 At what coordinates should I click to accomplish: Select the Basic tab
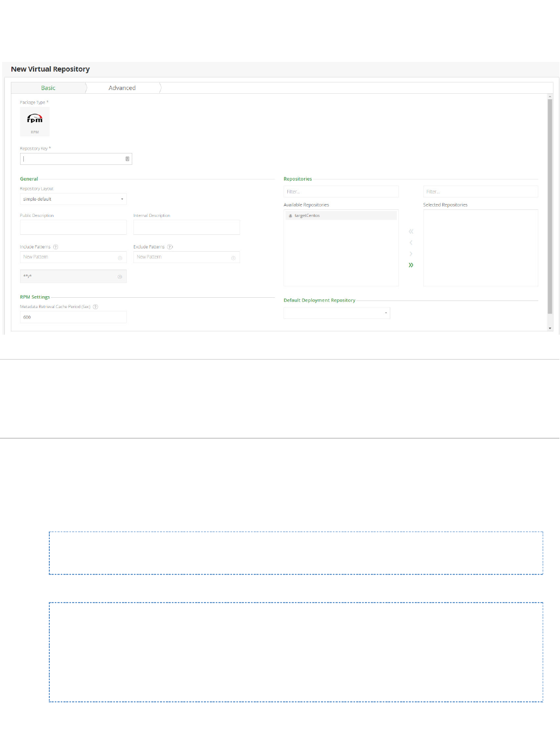48,88
